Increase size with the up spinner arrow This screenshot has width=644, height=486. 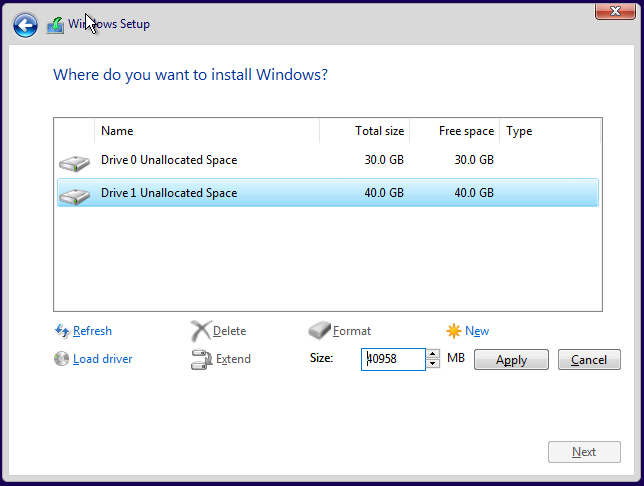(432, 354)
